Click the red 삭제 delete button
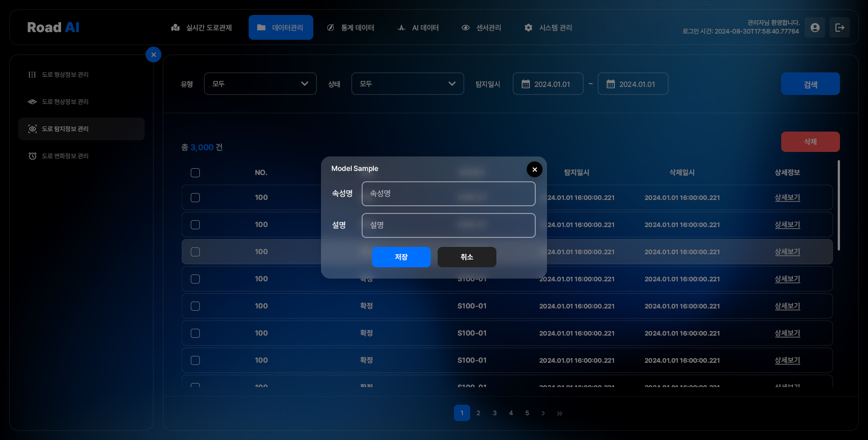The image size is (868, 440). [x=810, y=142]
